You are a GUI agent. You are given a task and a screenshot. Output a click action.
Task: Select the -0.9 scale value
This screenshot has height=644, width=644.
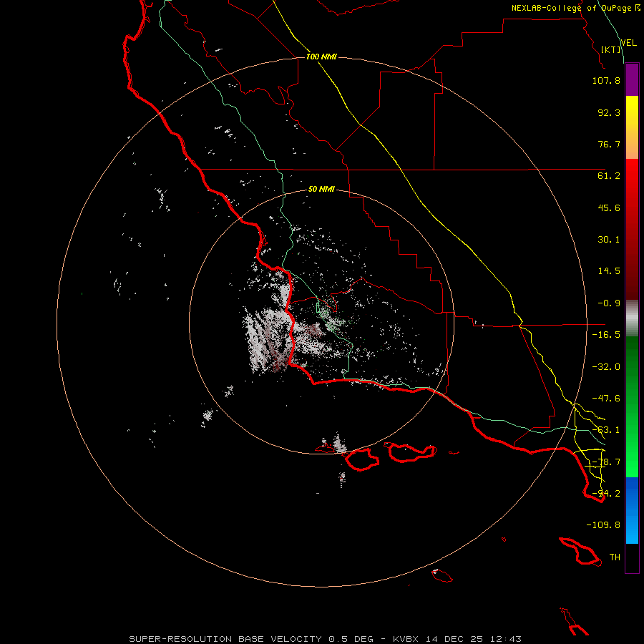click(x=609, y=303)
